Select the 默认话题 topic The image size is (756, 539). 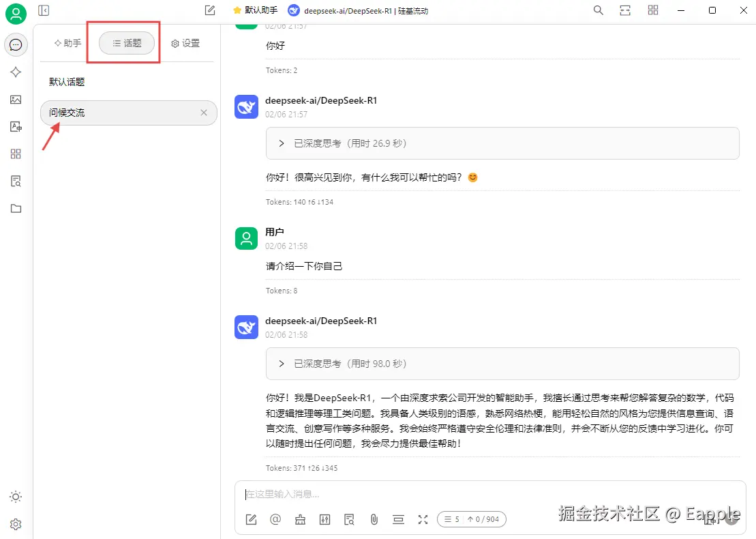(x=67, y=82)
